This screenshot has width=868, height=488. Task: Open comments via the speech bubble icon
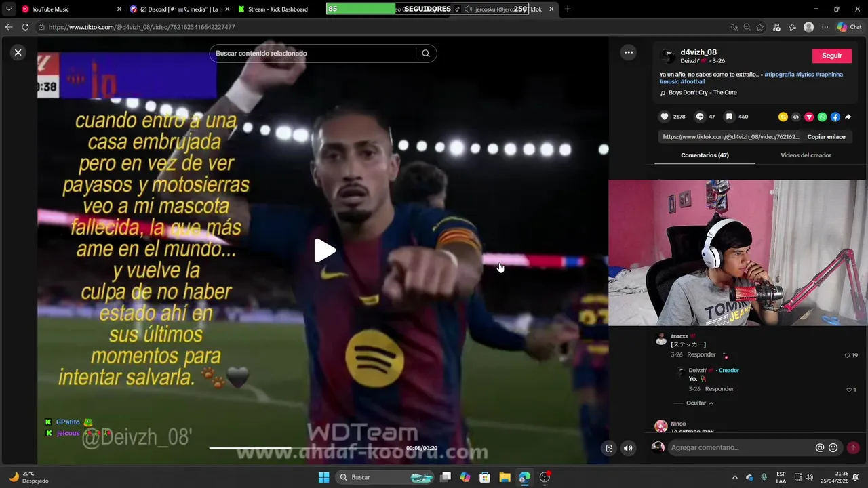tap(700, 117)
